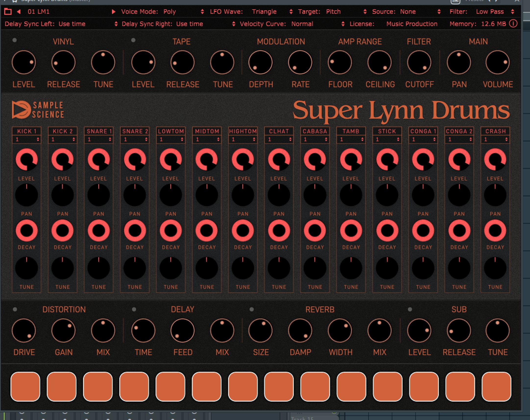The width and height of the screenshot is (530, 420).
Task: Click the Delay TIME knob
Action: coord(143,331)
